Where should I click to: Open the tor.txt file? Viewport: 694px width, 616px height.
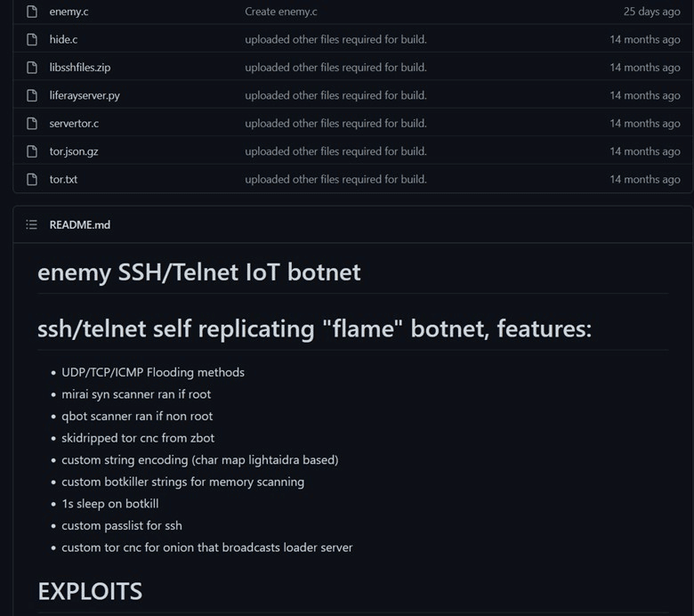click(x=63, y=180)
